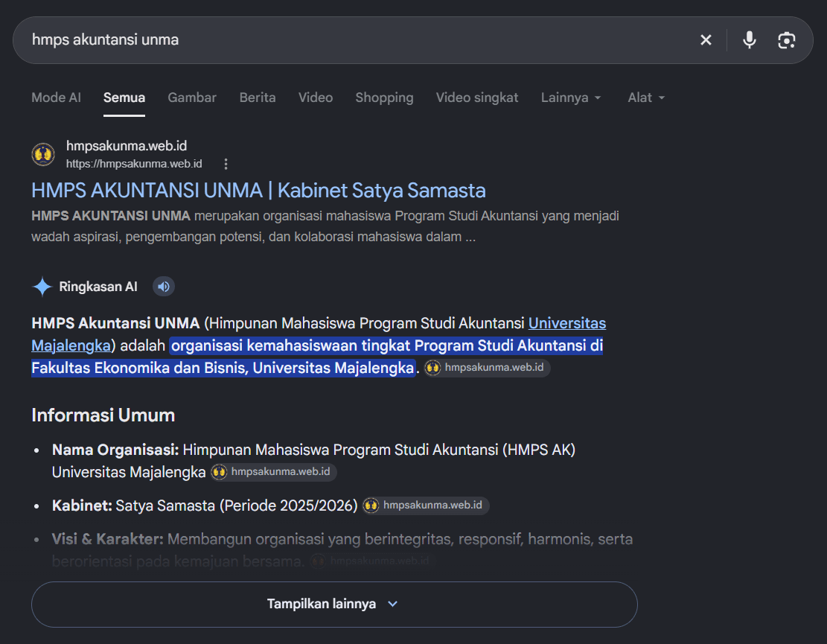Screen dimensions: 827x644
Task: Open search by image camera icon
Action: click(786, 40)
